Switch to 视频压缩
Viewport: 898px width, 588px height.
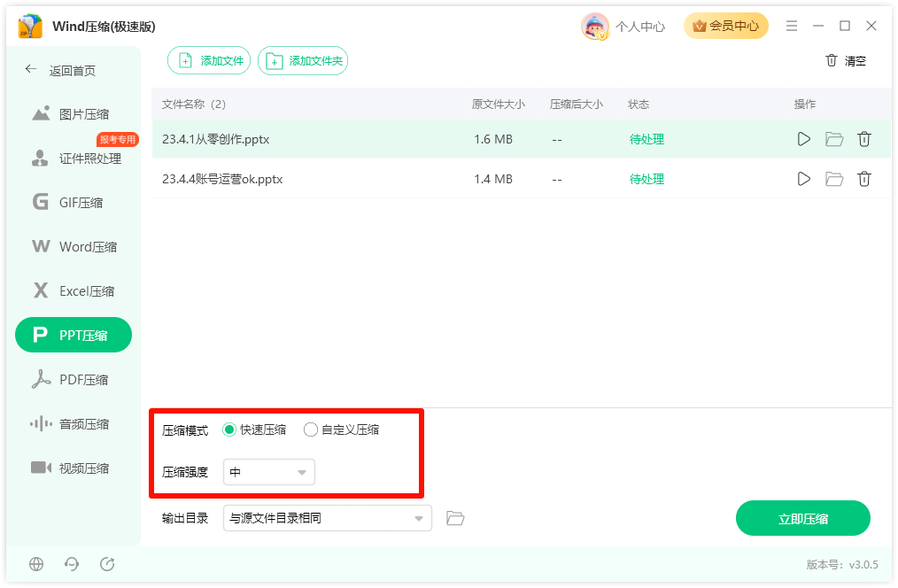click(74, 468)
